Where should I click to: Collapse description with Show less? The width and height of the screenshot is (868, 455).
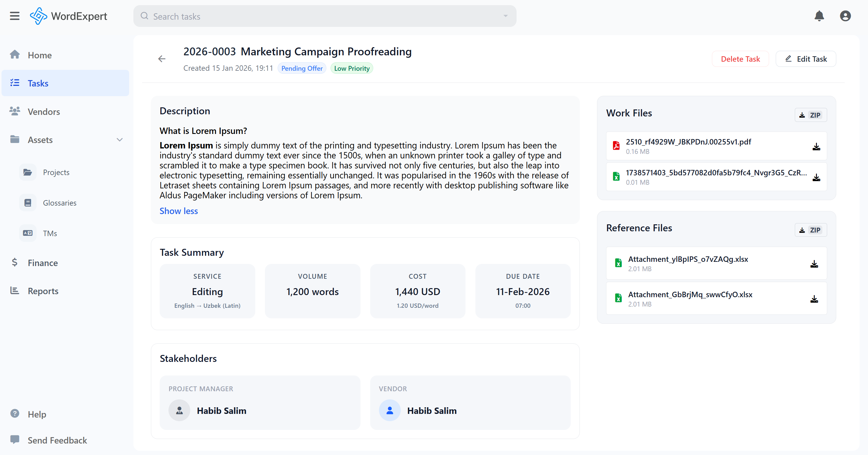pyautogui.click(x=178, y=211)
